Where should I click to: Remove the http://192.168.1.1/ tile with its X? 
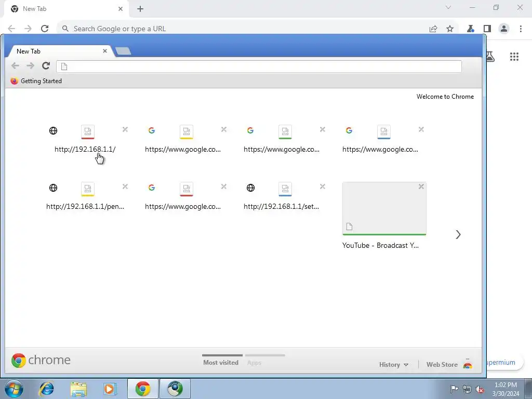(125, 129)
